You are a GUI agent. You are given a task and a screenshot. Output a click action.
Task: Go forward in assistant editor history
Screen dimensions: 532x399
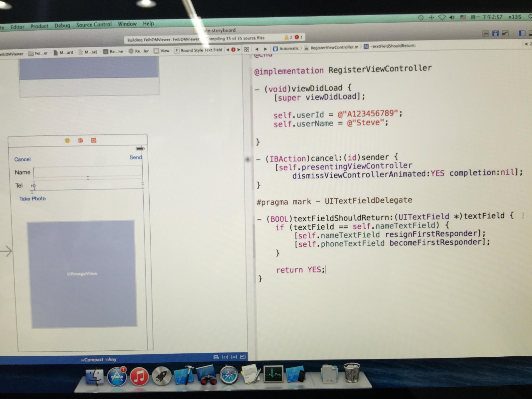265,49
